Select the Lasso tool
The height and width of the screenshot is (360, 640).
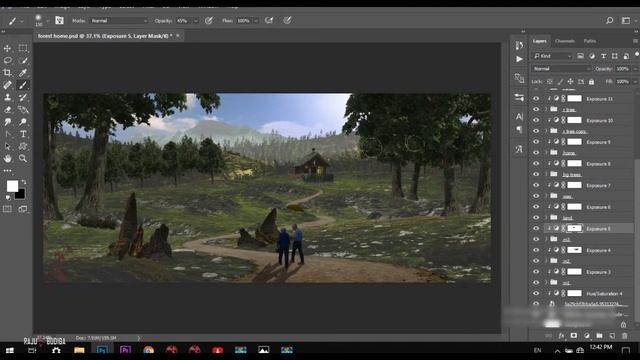pos(7,61)
